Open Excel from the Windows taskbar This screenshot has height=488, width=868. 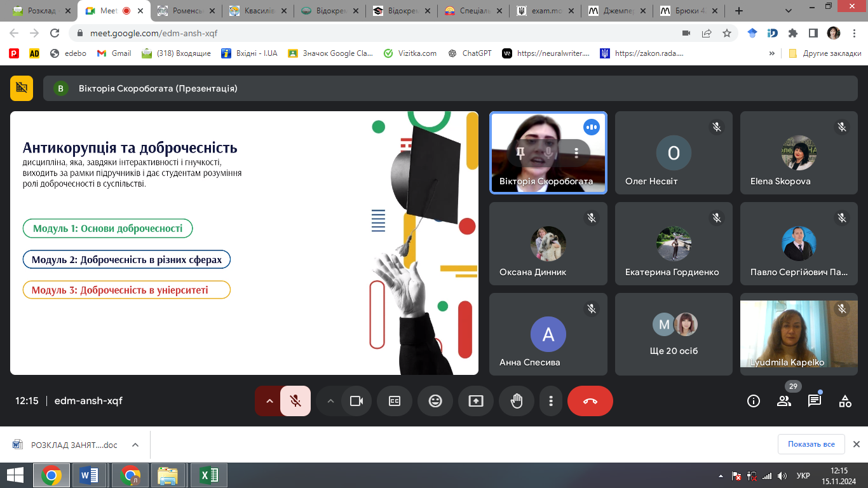click(x=208, y=475)
